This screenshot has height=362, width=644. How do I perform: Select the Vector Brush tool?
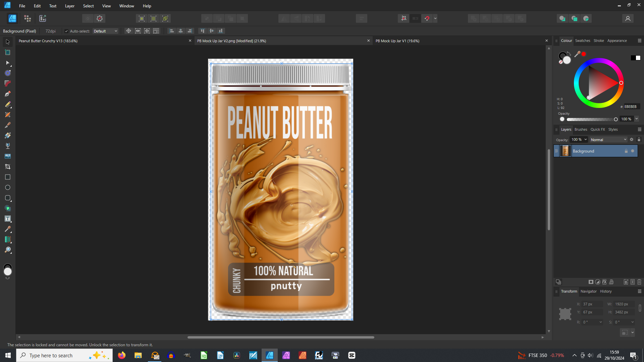pos(8,115)
